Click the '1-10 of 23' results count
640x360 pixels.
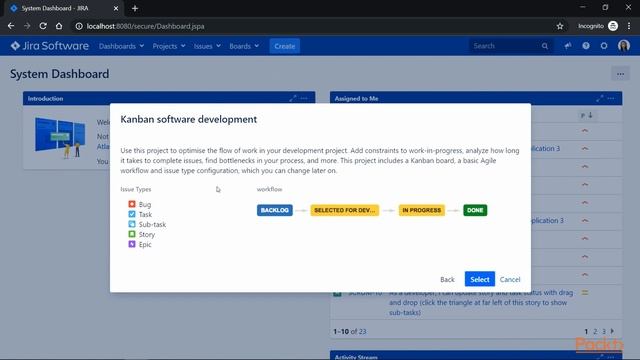[350, 331]
